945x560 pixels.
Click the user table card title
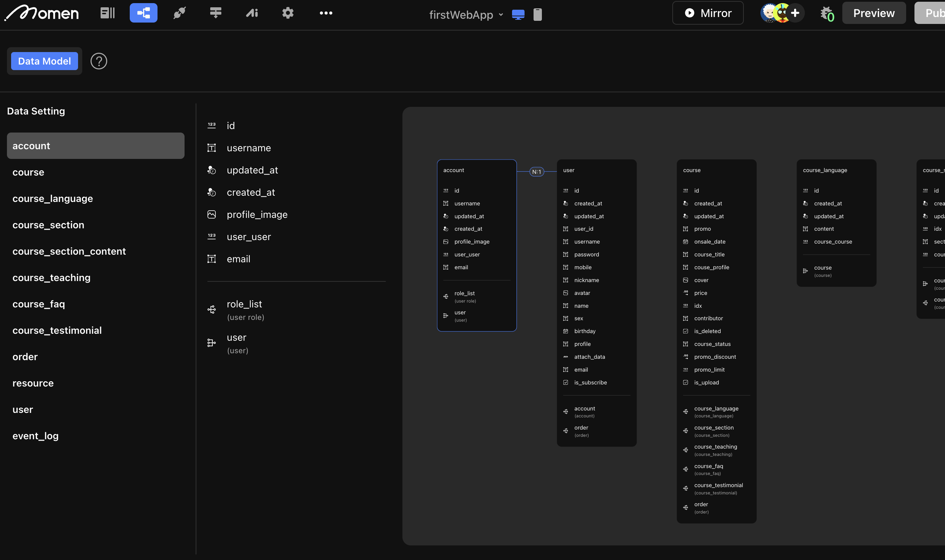[x=569, y=170]
